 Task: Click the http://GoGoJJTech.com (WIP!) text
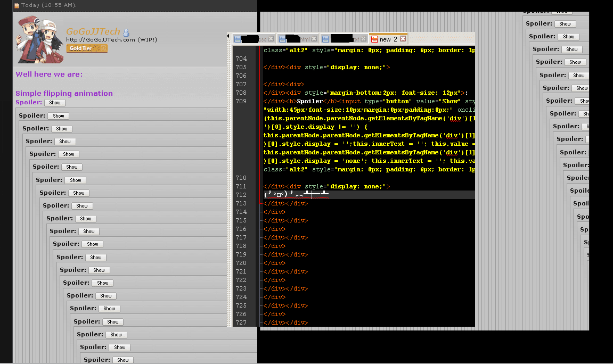pos(111,40)
